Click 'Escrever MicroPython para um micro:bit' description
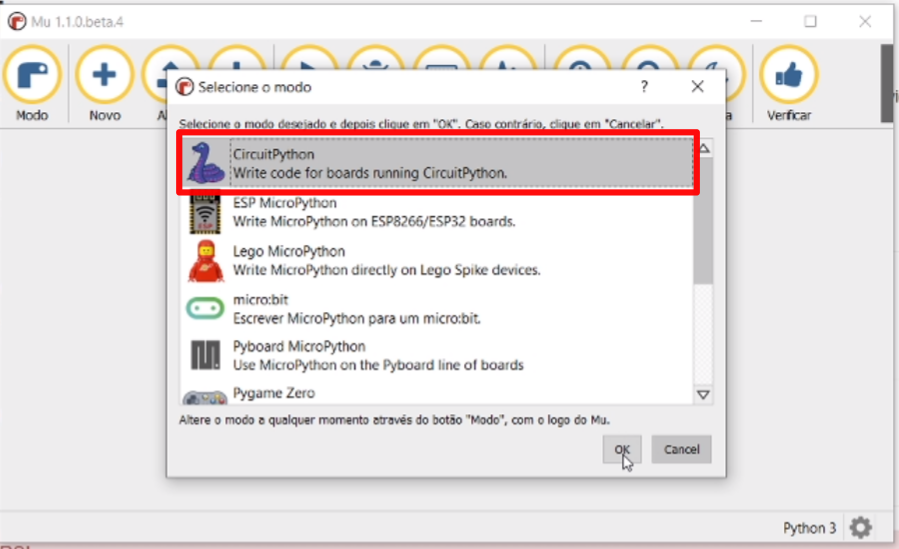The image size is (899, 549). (356, 319)
